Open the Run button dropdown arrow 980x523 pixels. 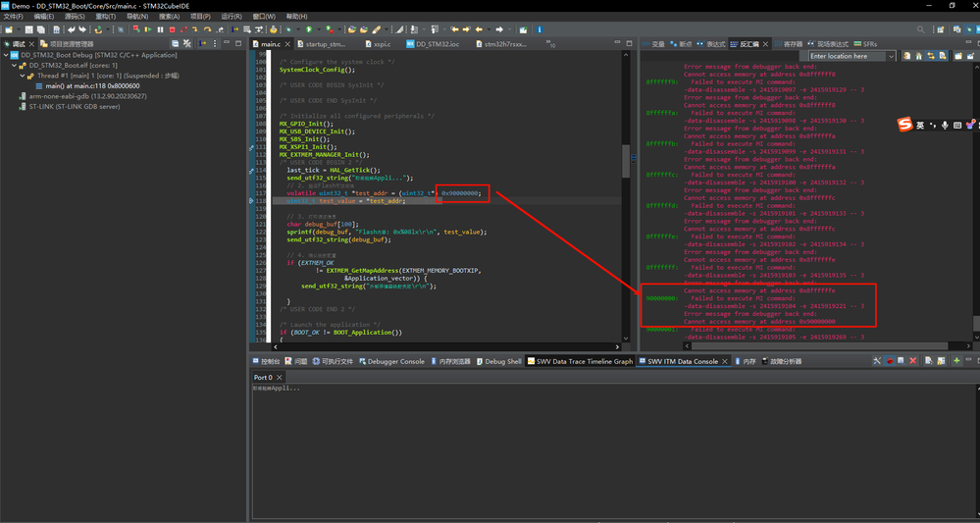coord(318,29)
